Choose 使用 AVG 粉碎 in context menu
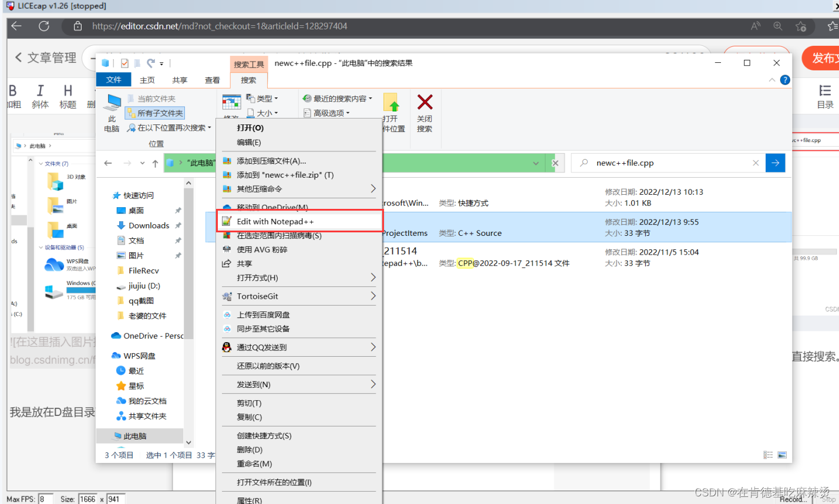This screenshot has width=839, height=504. [299, 249]
